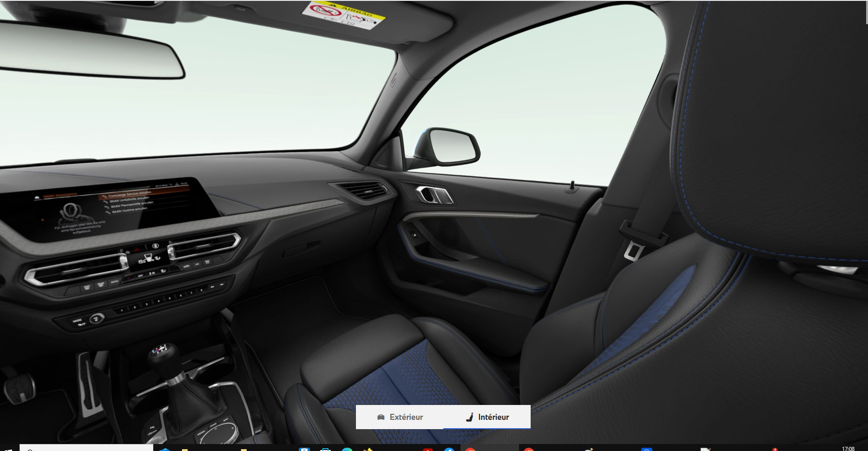Open the taskbar clock showing 17:08
868x451 pixels.
[x=848, y=449]
